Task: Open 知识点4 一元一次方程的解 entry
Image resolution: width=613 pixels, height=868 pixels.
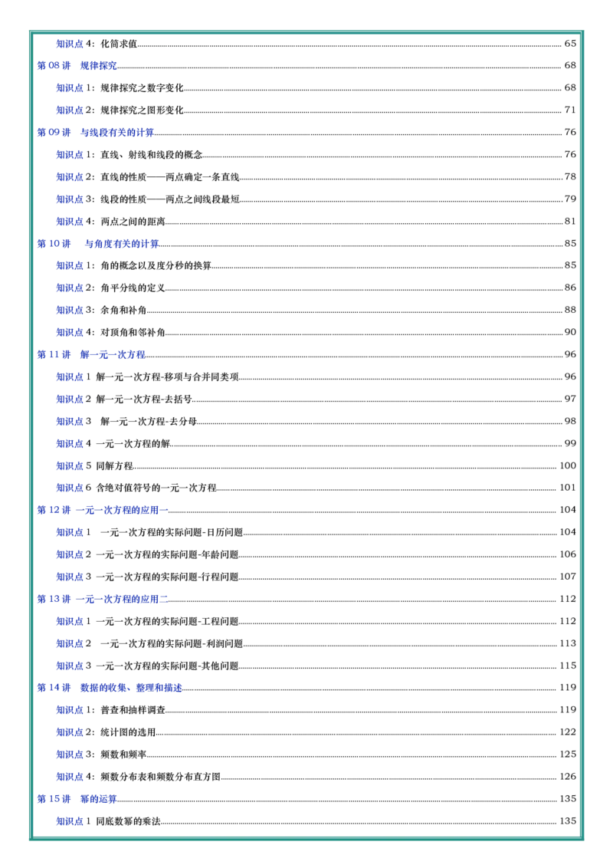Action: click(x=316, y=443)
